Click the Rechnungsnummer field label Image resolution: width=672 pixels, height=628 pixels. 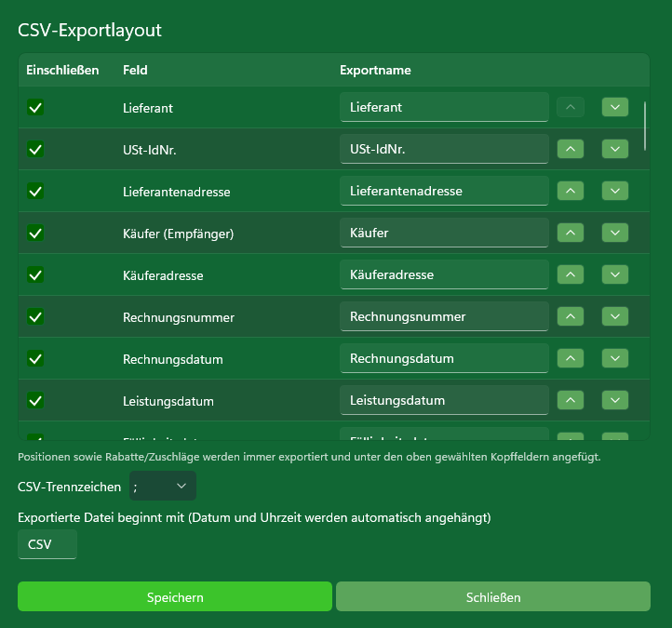coord(179,317)
